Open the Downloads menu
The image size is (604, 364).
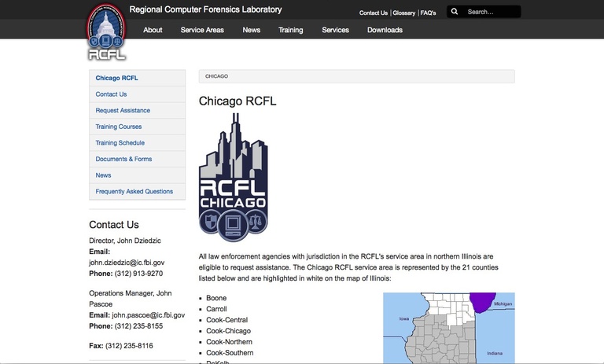click(x=385, y=30)
